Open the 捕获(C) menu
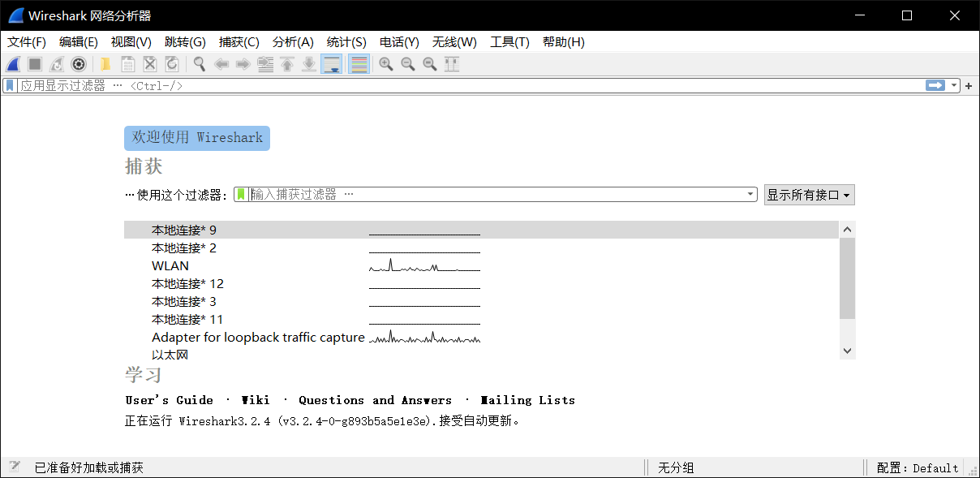The image size is (980, 478). [239, 42]
